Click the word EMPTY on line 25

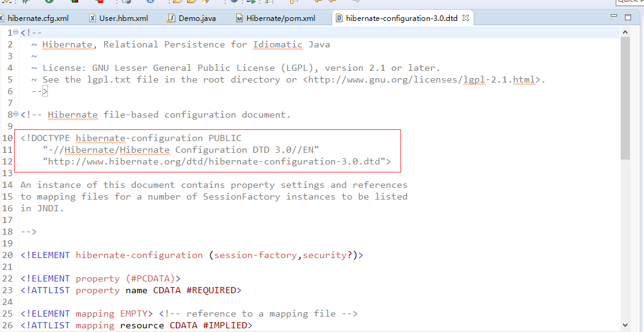pos(133,314)
